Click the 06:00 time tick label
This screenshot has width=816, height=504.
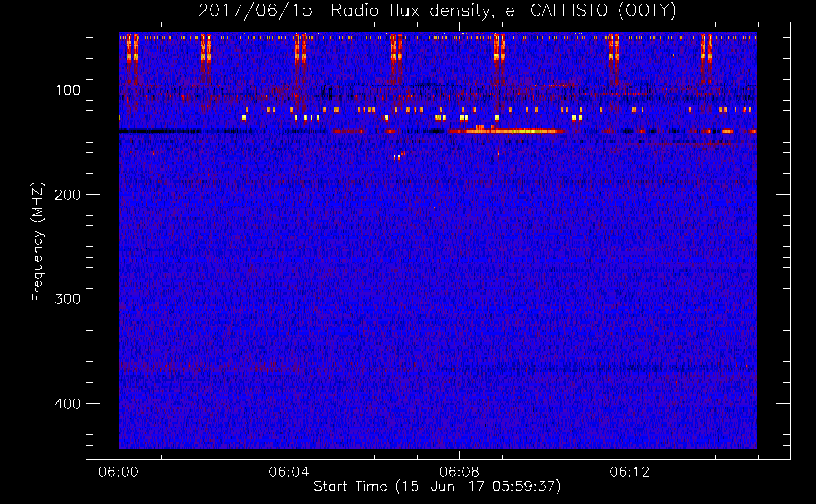click(119, 472)
